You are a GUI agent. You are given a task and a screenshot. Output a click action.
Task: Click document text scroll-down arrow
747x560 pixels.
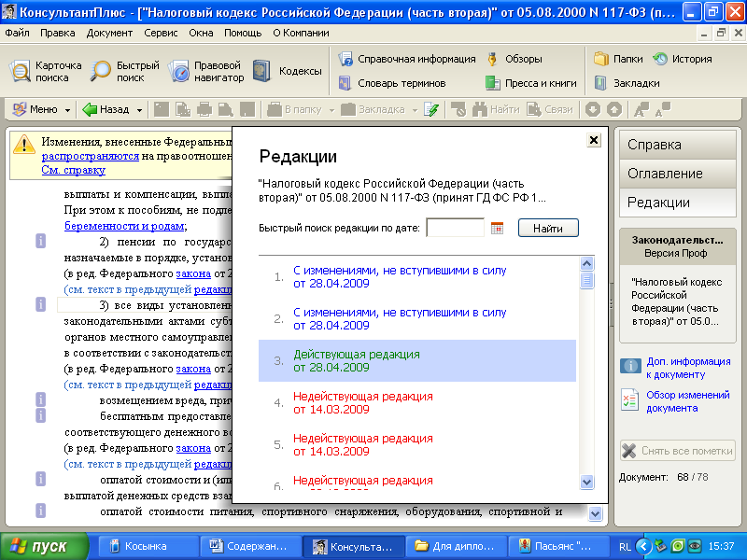pos(595,513)
